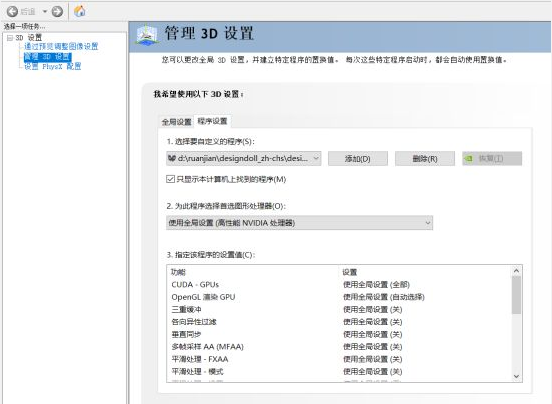Click the settings list scrollbar thumb
This screenshot has height=404, width=552.
pyautogui.click(x=516, y=295)
